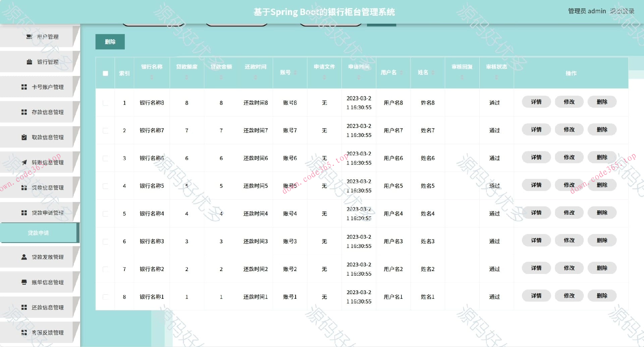Image resolution: width=644 pixels, height=347 pixels.
Task: Click the sort arrows on 贷款额度 column
Action: 187,77
